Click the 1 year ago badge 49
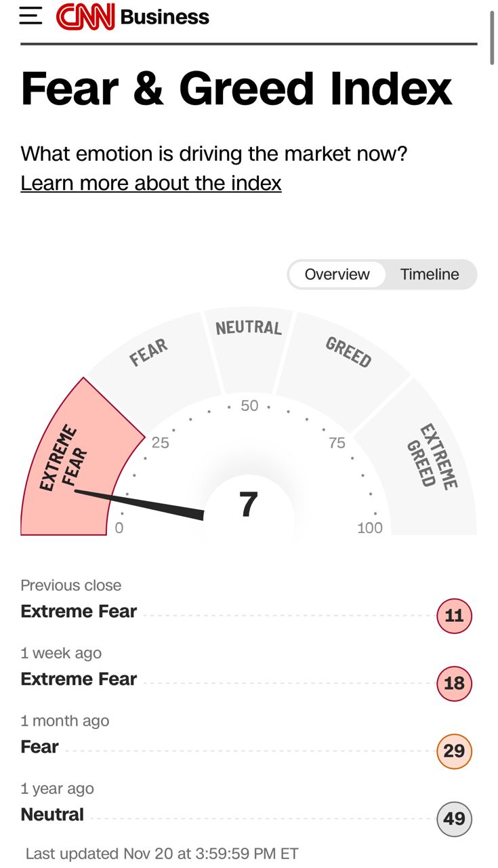Image resolution: width=498 pixels, height=868 pixels. 454,818
